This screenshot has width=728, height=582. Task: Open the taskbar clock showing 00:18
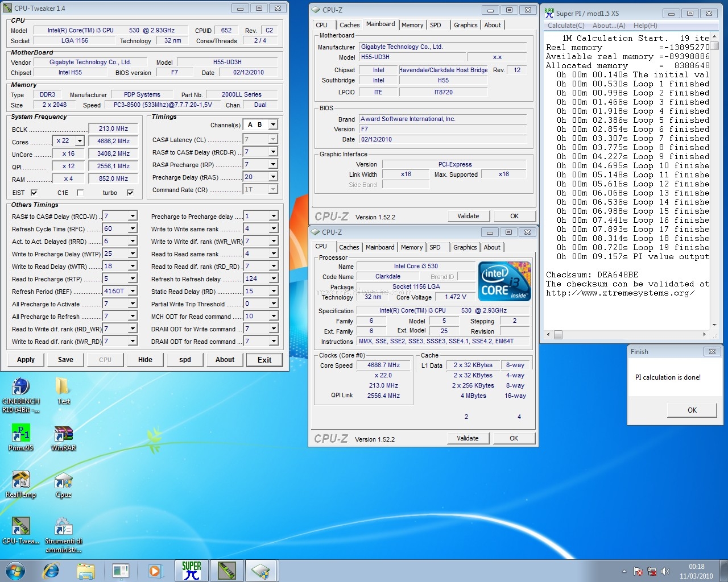pyautogui.click(x=697, y=571)
